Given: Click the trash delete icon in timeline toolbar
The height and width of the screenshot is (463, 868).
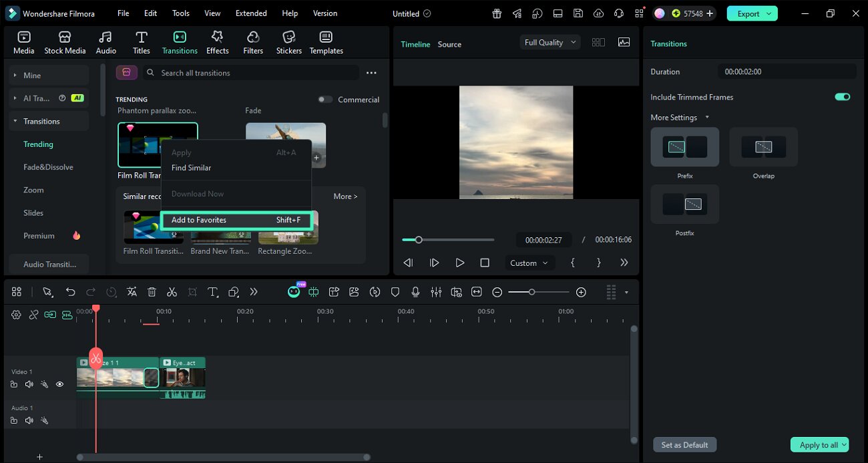Looking at the screenshot, I should [152, 292].
